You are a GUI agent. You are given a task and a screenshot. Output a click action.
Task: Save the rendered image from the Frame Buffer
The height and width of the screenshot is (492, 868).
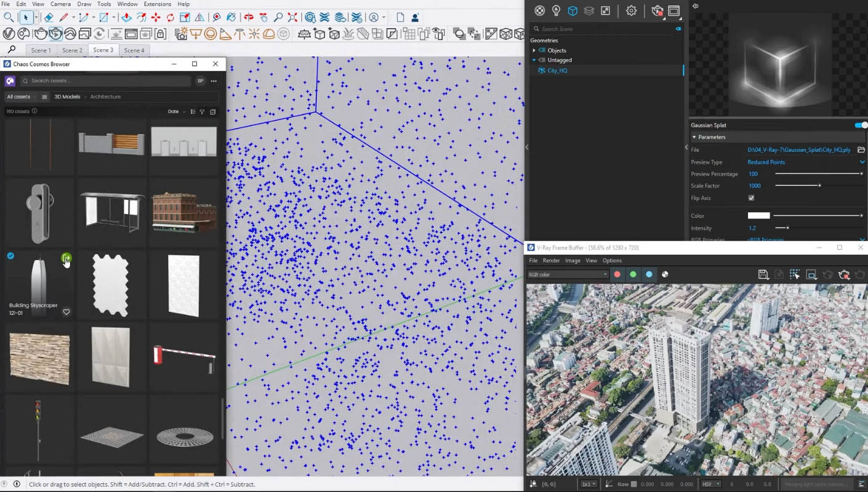[x=763, y=275]
